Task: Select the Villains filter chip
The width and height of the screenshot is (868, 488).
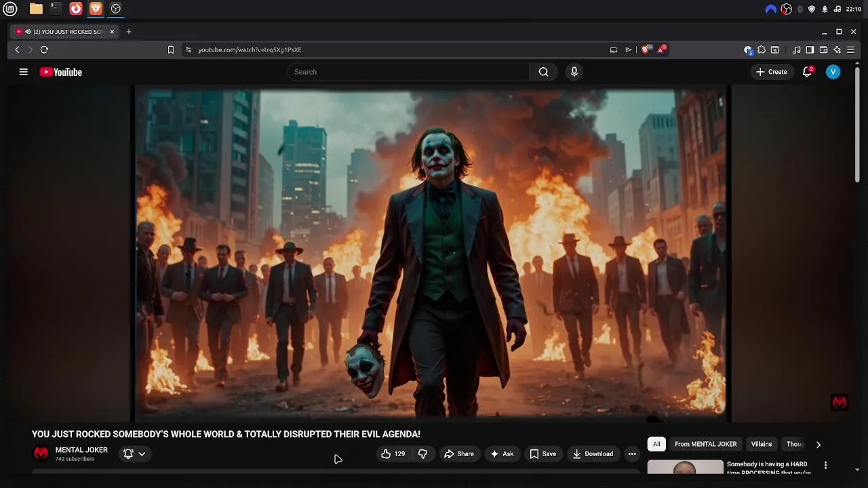Action: (x=762, y=445)
